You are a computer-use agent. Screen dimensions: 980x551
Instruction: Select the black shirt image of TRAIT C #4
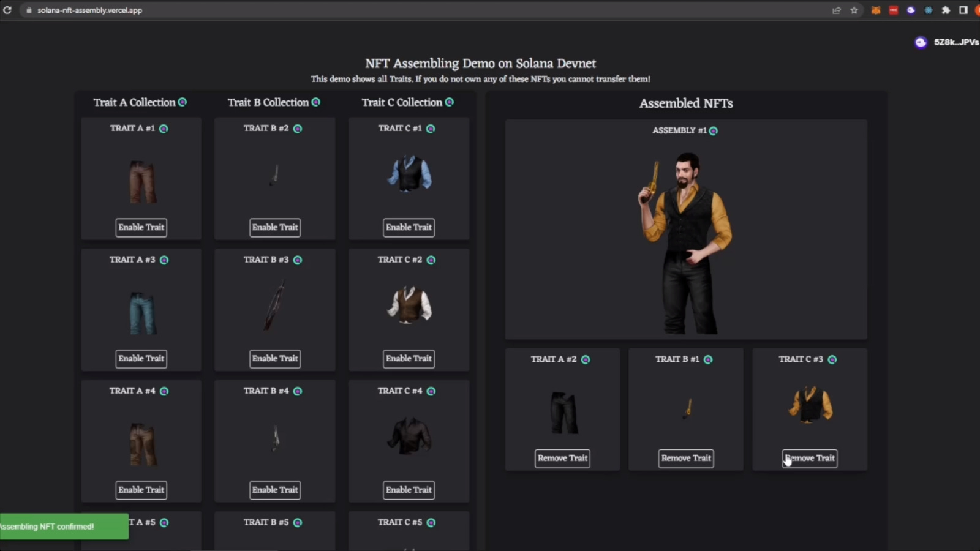pyautogui.click(x=410, y=436)
